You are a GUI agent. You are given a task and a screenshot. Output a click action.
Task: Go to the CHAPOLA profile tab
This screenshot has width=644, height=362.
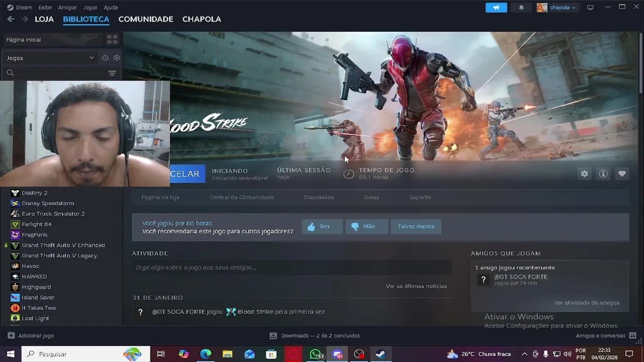[202, 19]
